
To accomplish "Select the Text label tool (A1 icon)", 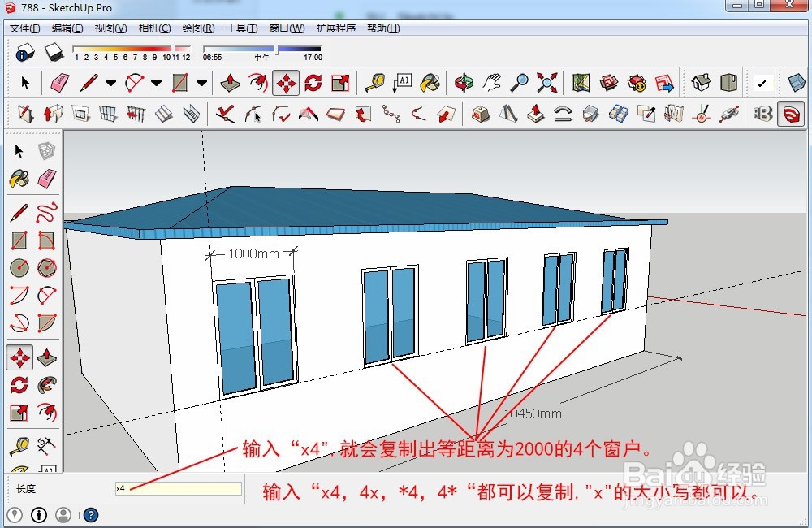I will 403,83.
